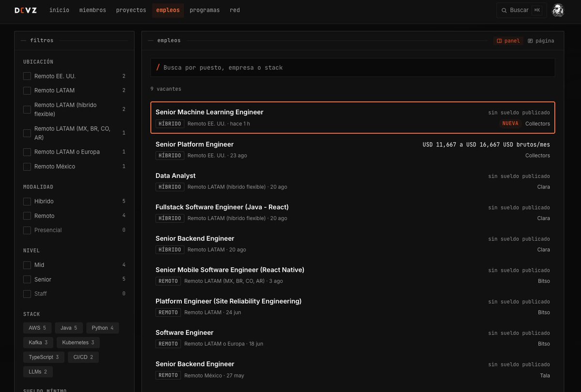581x392 pixels.
Task: Go to inicio page
Action: [59, 10]
